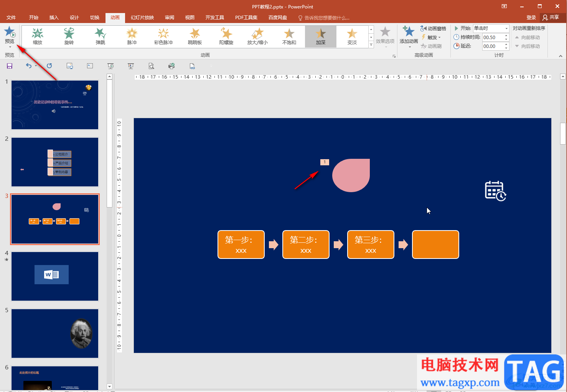Click the 第一步 orange box

pyautogui.click(x=241, y=245)
